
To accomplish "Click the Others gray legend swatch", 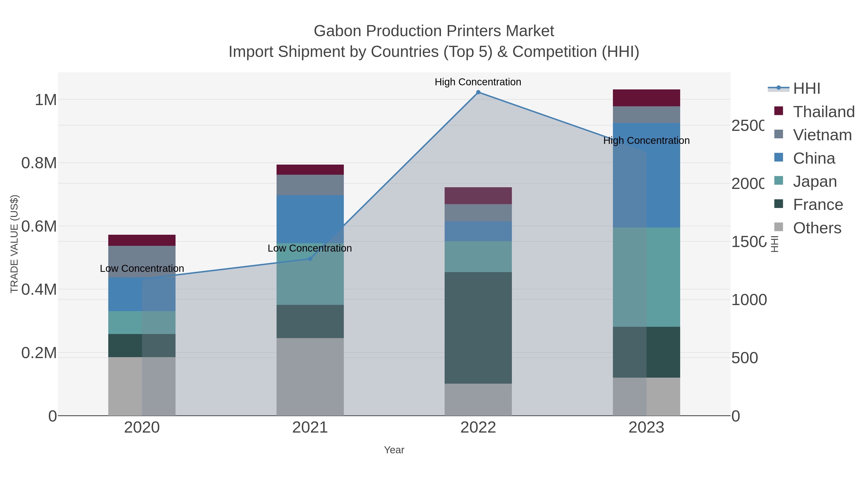I will [779, 227].
